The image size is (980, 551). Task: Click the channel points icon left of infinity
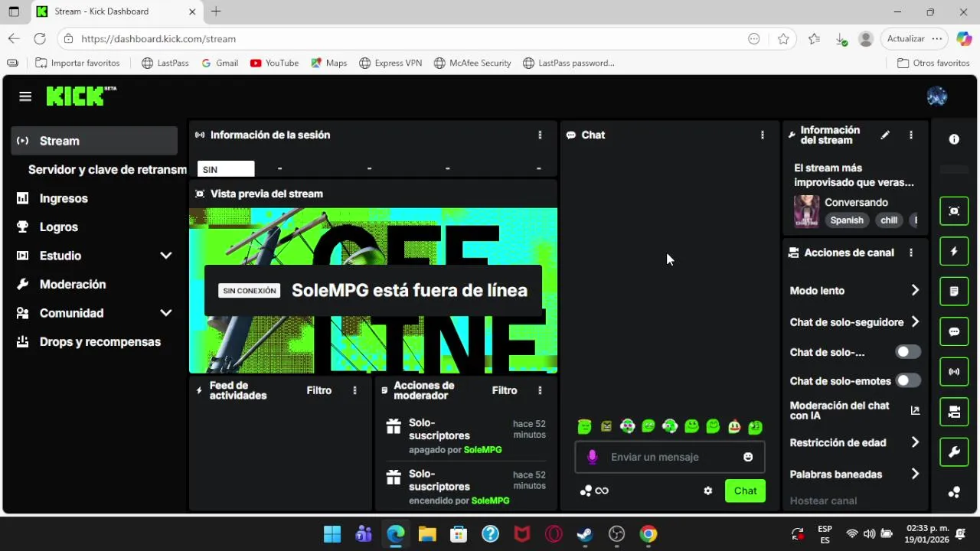tap(586, 491)
